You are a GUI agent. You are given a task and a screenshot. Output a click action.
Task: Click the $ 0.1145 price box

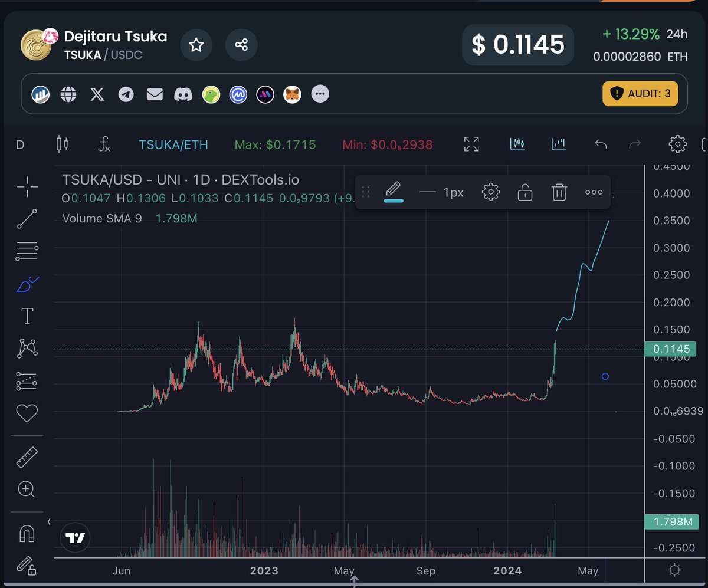[x=518, y=45]
